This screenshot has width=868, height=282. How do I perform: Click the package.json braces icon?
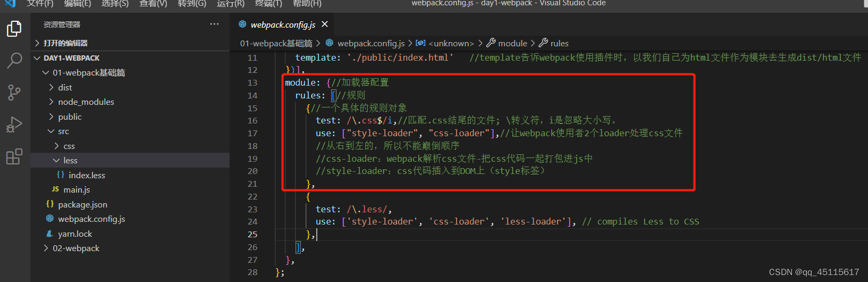click(x=50, y=204)
